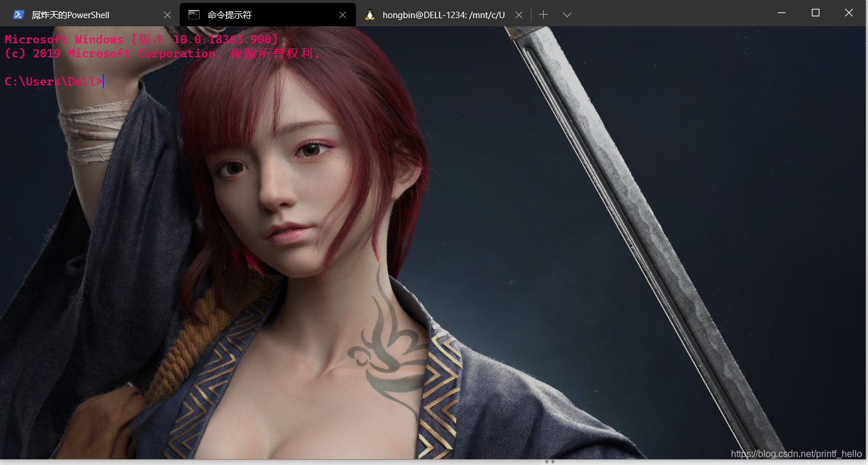Switch to the 屌炸天的PowerShell tab
This screenshot has width=868, height=465.
click(91, 15)
